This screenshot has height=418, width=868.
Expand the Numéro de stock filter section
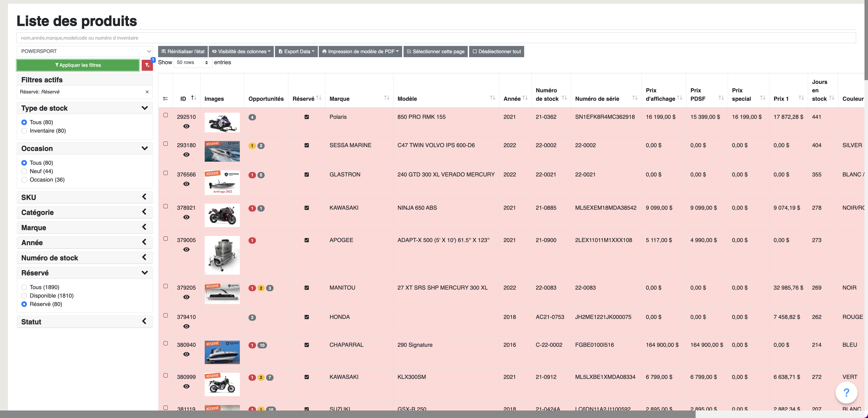coord(144,257)
